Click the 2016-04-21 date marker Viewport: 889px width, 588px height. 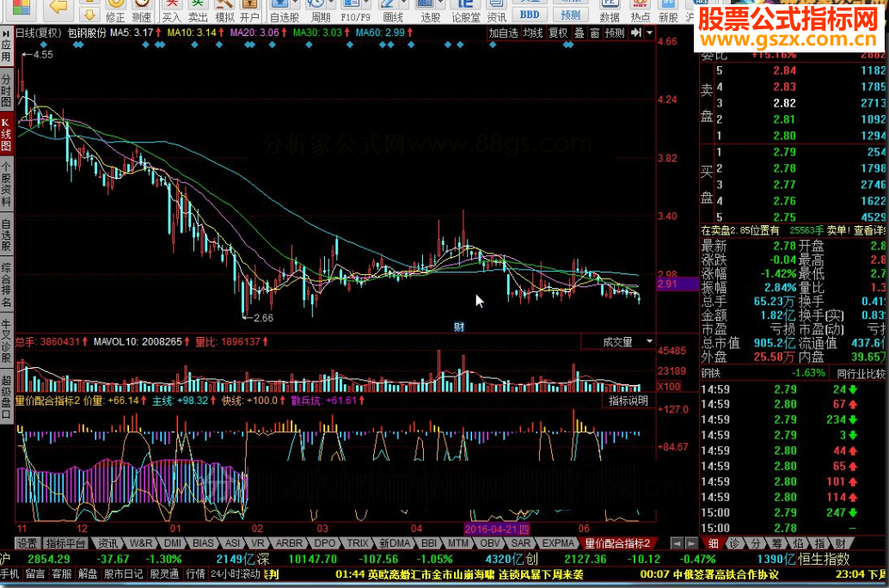pyautogui.click(x=497, y=529)
